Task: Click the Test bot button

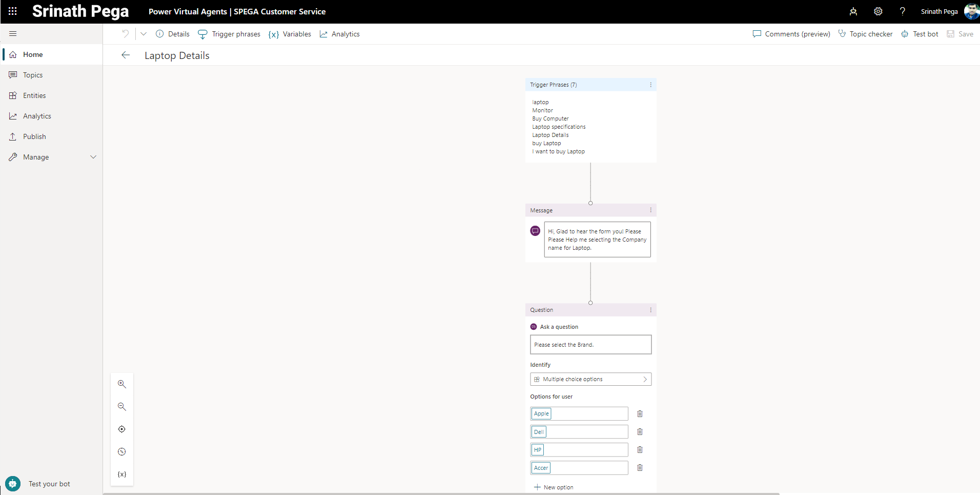Action: pos(920,34)
